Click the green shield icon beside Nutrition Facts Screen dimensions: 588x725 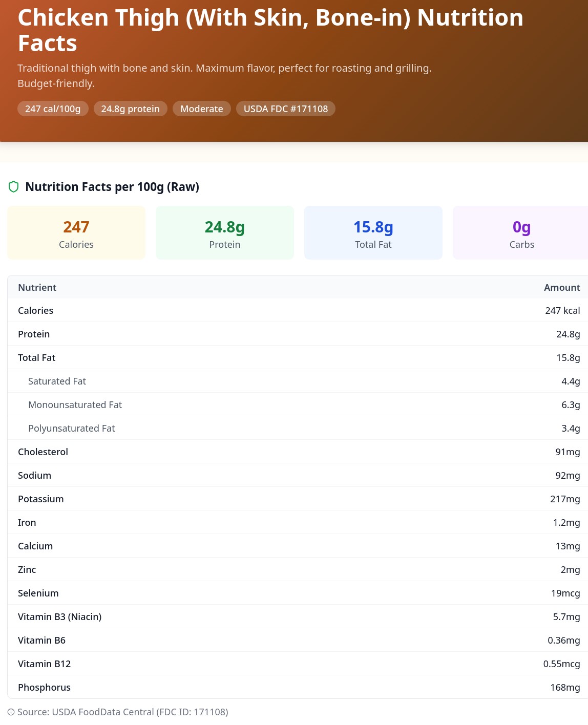click(14, 187)
